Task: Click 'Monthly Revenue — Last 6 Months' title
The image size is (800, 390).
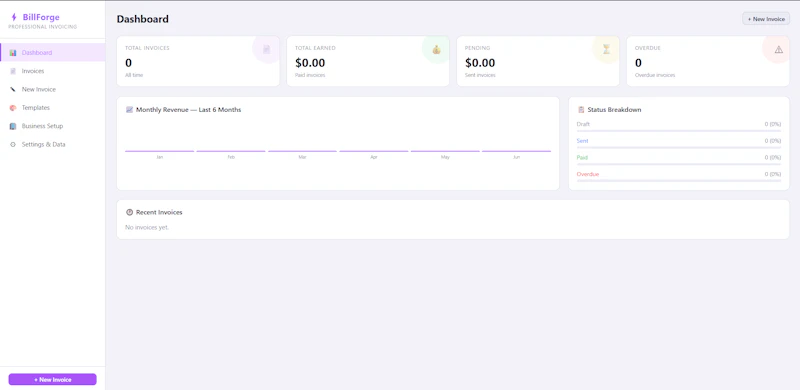Action: point(189,110)
